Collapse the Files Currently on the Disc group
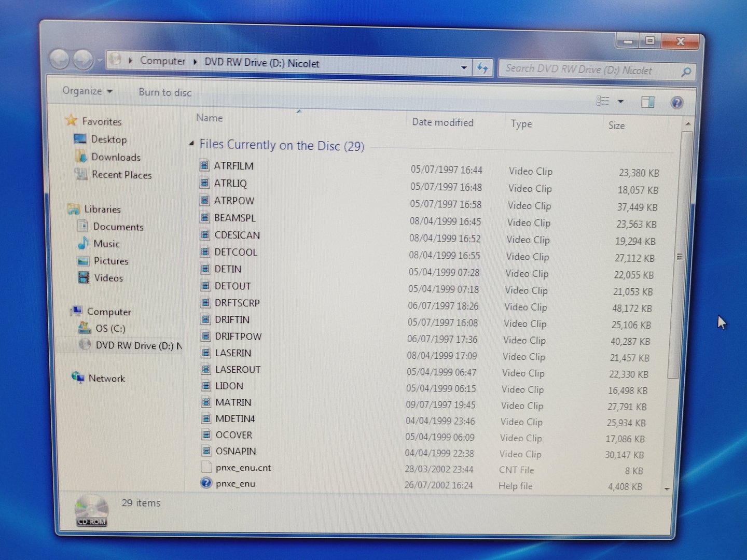The width and height of the screenshot is (747, 560). coord(191,143)
